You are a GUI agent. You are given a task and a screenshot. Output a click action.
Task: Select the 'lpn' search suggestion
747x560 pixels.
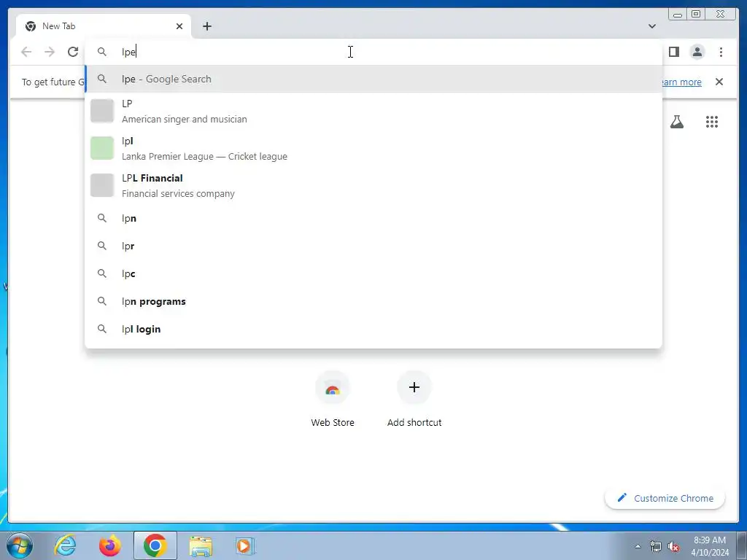point(373,218)
